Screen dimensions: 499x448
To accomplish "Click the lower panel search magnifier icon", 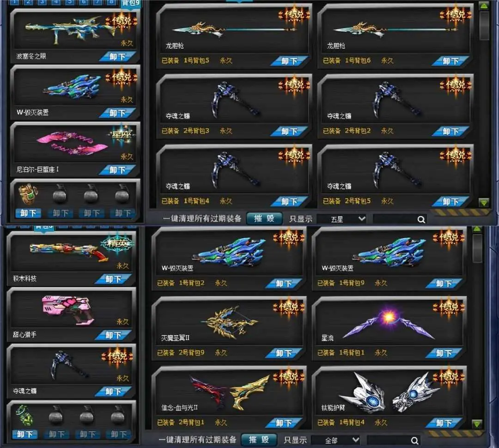I will [414, 441].
